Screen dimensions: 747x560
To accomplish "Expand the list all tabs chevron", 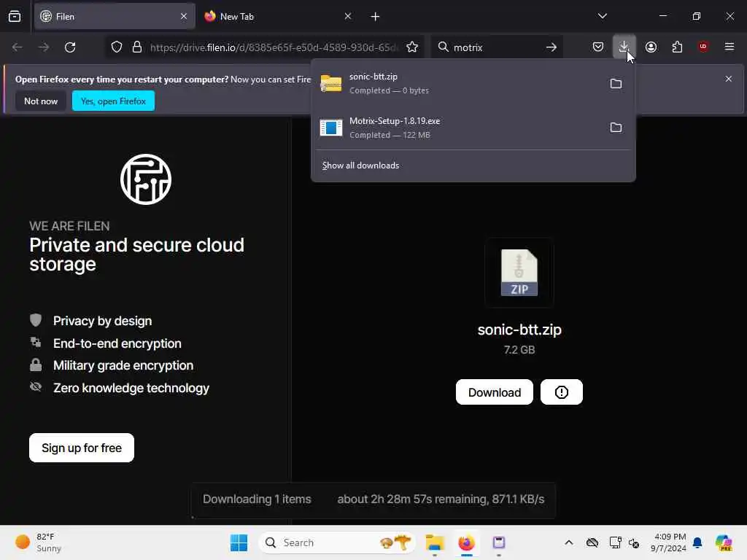I will [602, 16].
